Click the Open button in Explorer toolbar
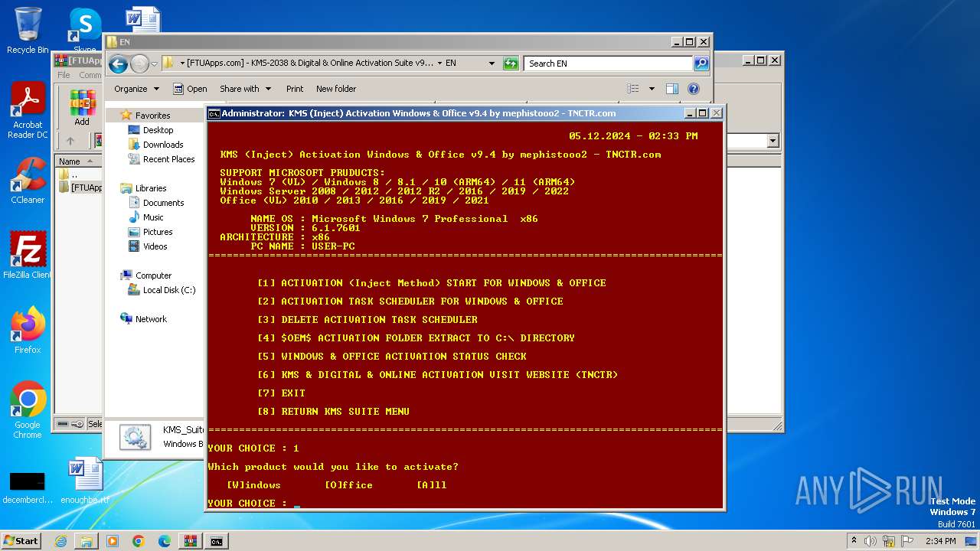 pos(190,89)
